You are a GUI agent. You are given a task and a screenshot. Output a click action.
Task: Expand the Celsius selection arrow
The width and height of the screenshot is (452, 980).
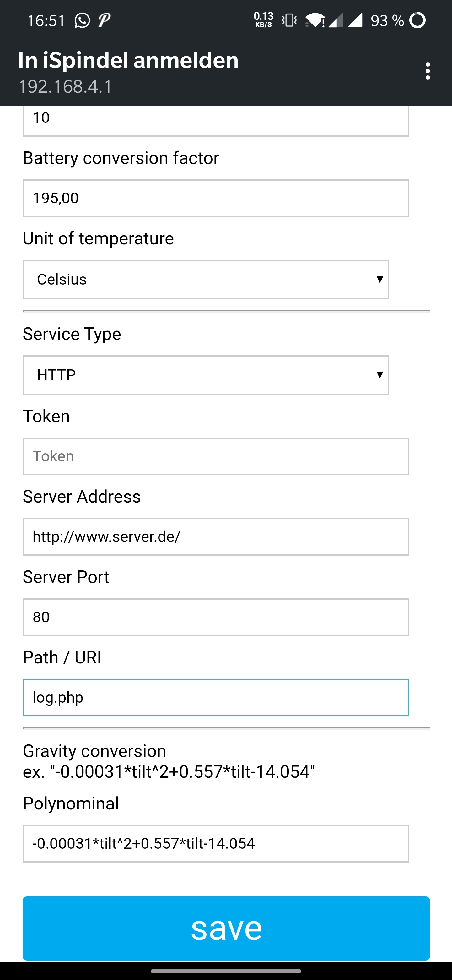(x=380, y=280)
